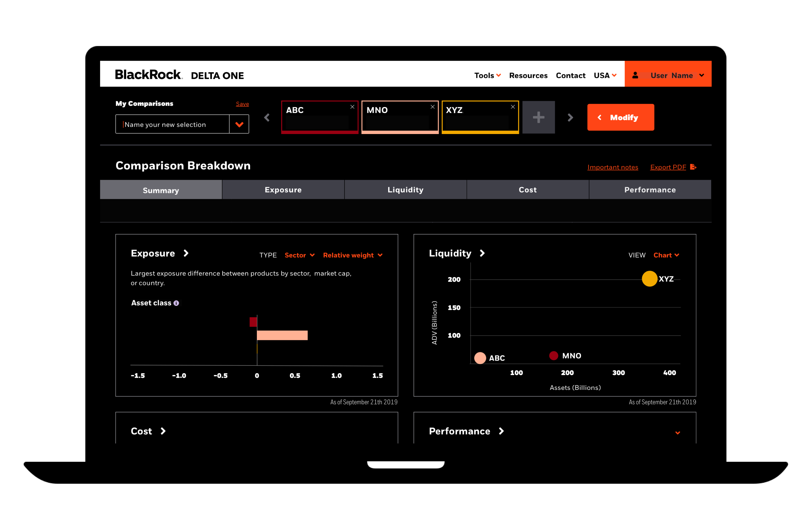
Task: Open the saved selections dropdown arrow
Action: click(239, 124)
